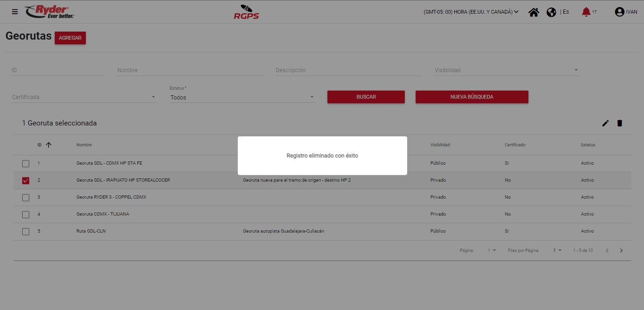Click into the Descripción input field
Screen dimensions: 644x310
tap(348, 70)
